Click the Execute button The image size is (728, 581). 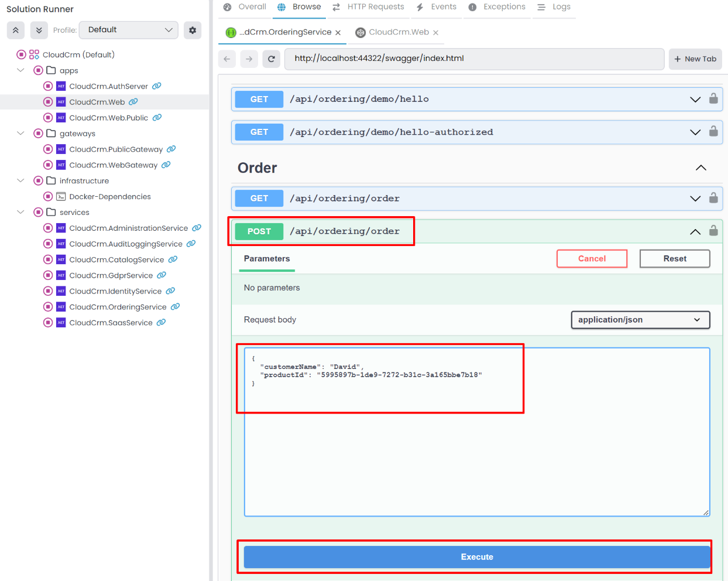(x=477, y=557)
